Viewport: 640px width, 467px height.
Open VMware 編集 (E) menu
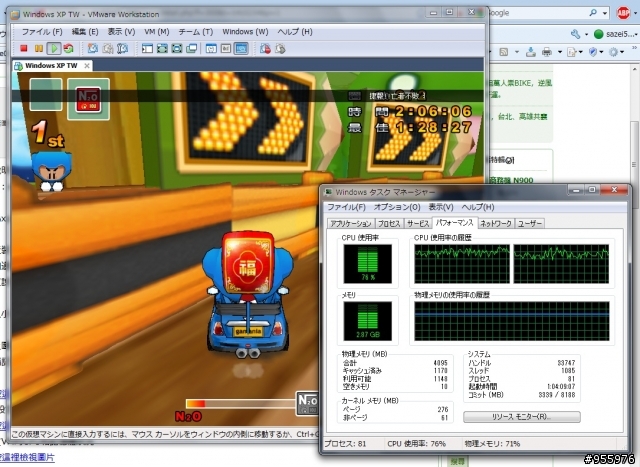pos(85,31)
